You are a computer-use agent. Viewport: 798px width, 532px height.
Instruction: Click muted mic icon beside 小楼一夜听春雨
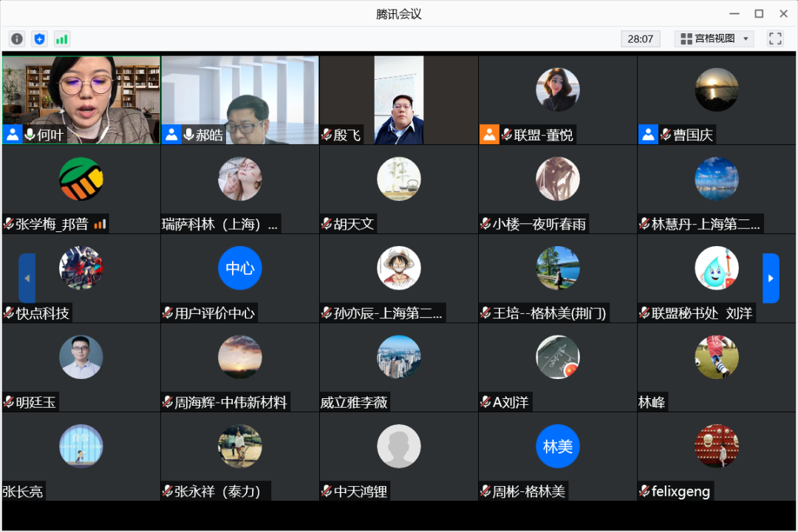pyautogui.click(x=485, y=224)
